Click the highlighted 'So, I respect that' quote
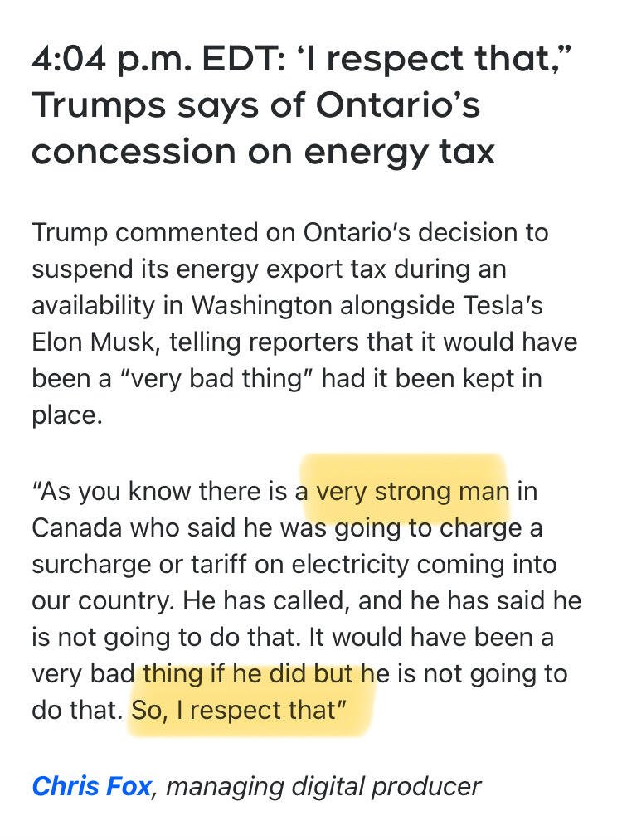 [239, 711]
